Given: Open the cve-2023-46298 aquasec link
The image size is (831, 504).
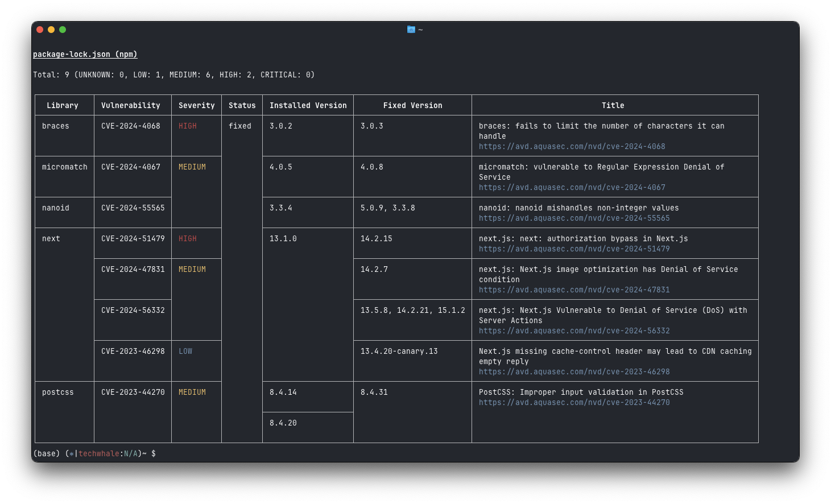Looking at the screenshot, I should (x=574, y=372).
